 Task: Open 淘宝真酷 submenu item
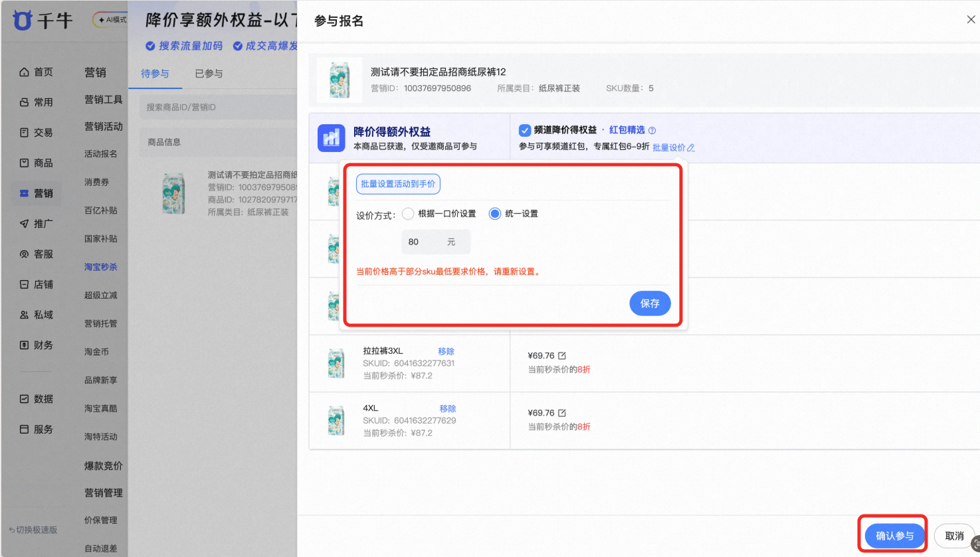tap(101, 408)
